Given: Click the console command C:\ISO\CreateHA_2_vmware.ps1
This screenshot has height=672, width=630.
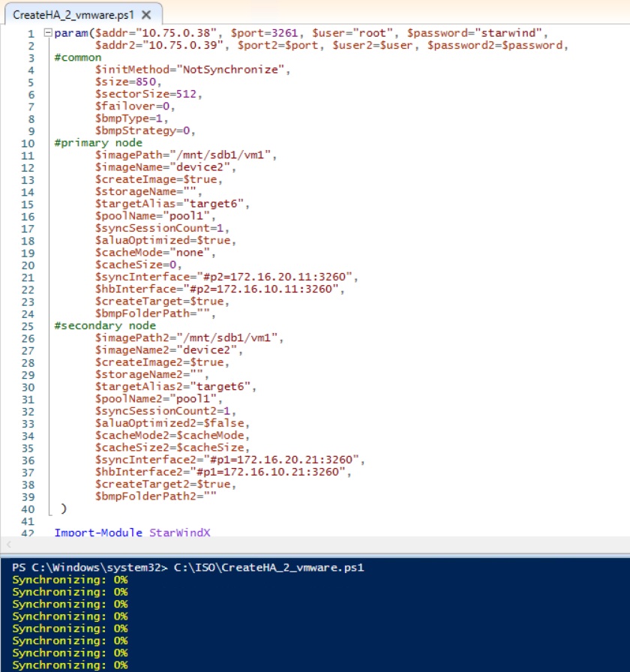Looking at the screenshot, I should coord(269,568).
